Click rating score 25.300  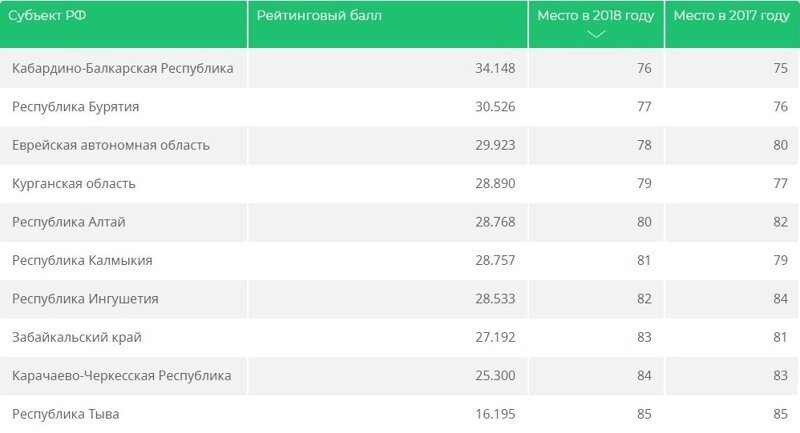[495, 375]
